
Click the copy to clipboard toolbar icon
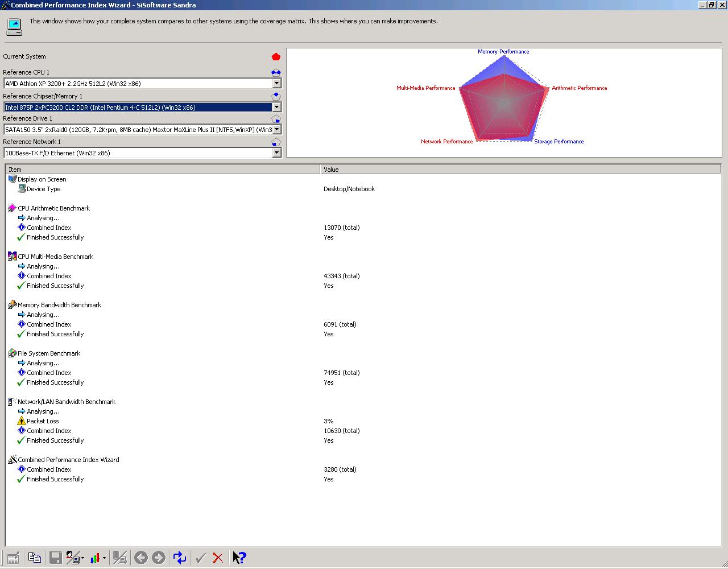(x=34, y=558)
